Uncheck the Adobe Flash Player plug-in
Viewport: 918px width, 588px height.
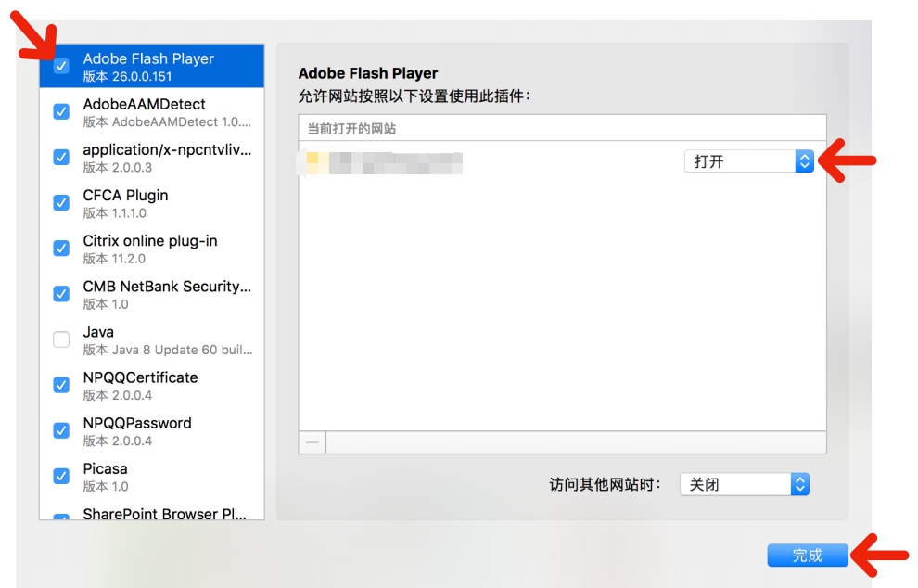61,66
